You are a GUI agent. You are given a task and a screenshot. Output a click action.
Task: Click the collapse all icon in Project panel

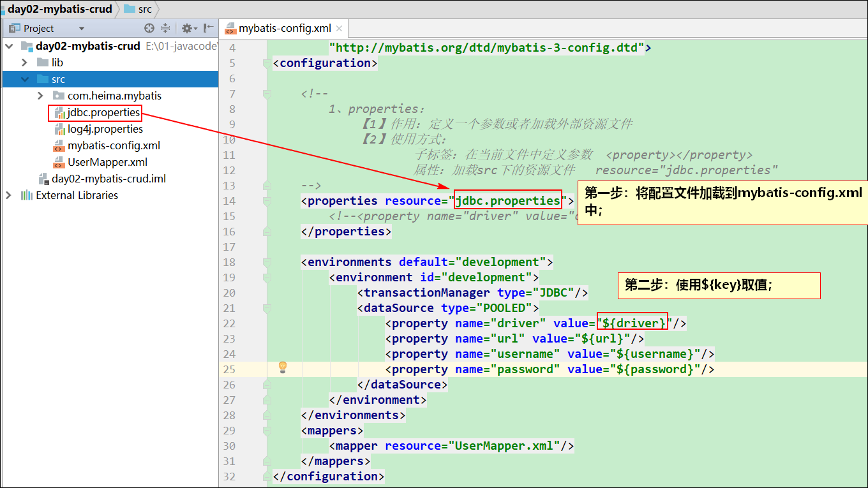165,28
